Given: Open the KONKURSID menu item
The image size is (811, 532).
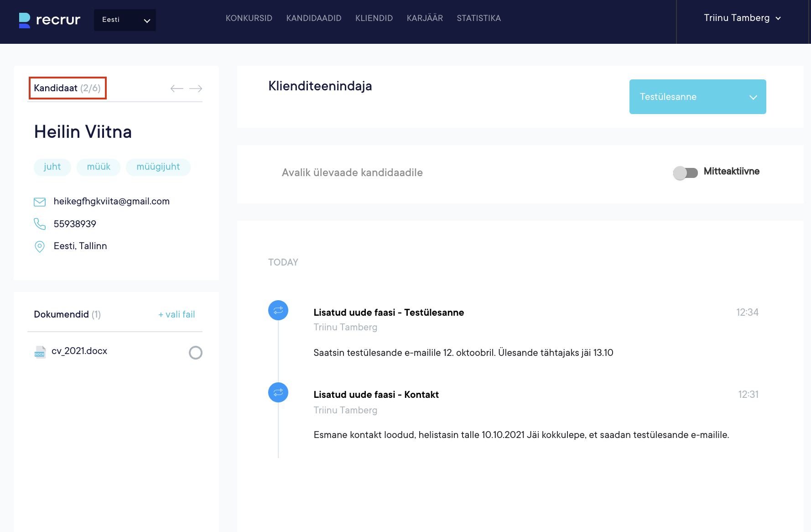Looking at the screenshot, I should [249, 18].
